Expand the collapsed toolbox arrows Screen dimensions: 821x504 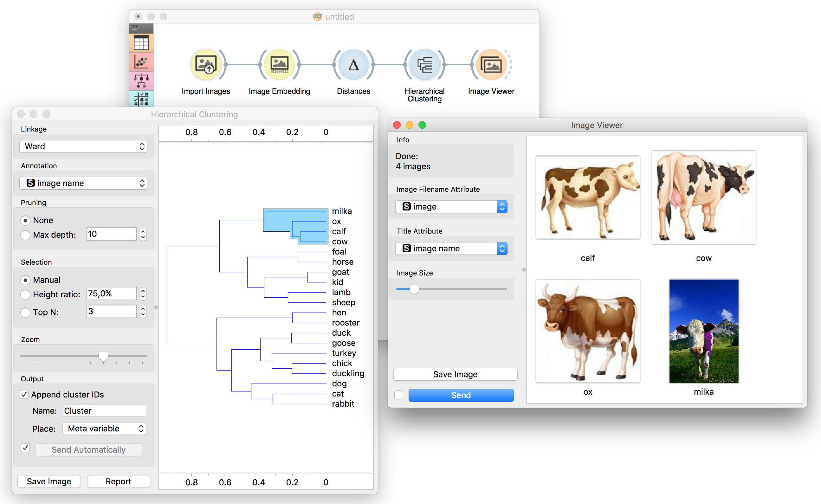pyautogui.click(x=135, y=27)
